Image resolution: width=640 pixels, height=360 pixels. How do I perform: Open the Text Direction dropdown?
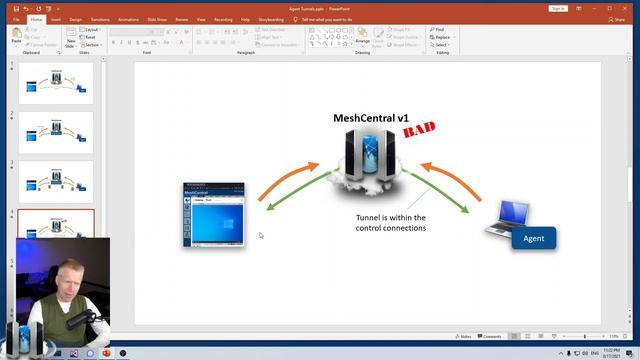coord(271,30)
